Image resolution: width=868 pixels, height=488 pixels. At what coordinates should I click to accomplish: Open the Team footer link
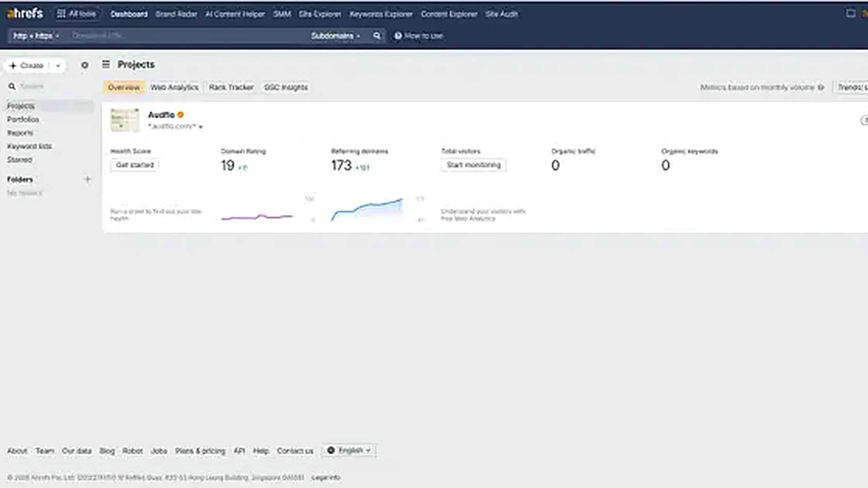pyautogui.click(x=44, y=451)
